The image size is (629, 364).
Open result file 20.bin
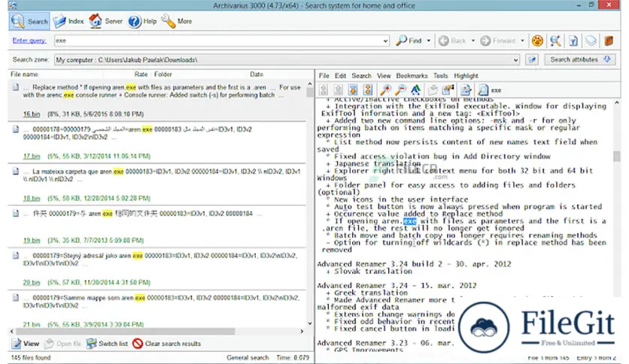click(32, 282)
